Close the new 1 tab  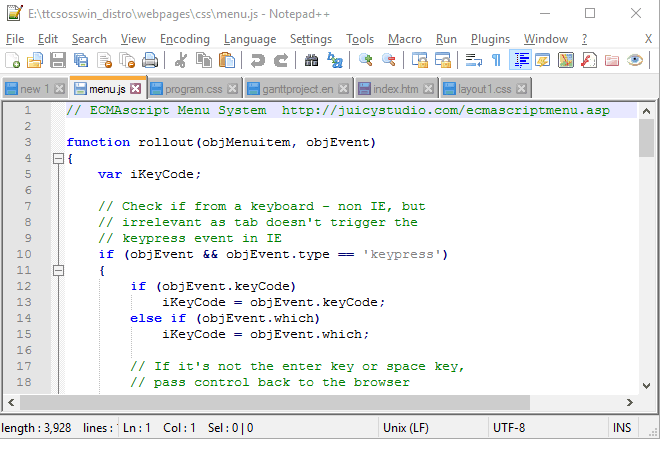coord(58,89)
